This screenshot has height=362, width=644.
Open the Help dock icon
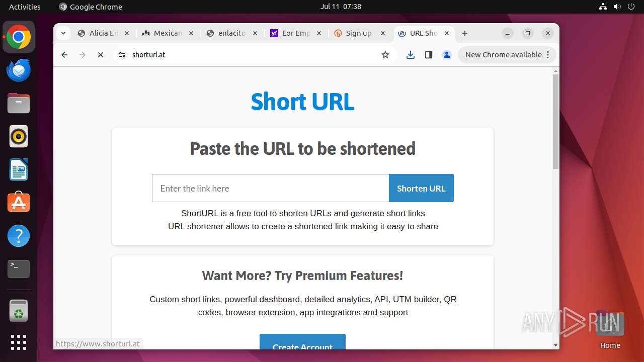coord(19,236)
